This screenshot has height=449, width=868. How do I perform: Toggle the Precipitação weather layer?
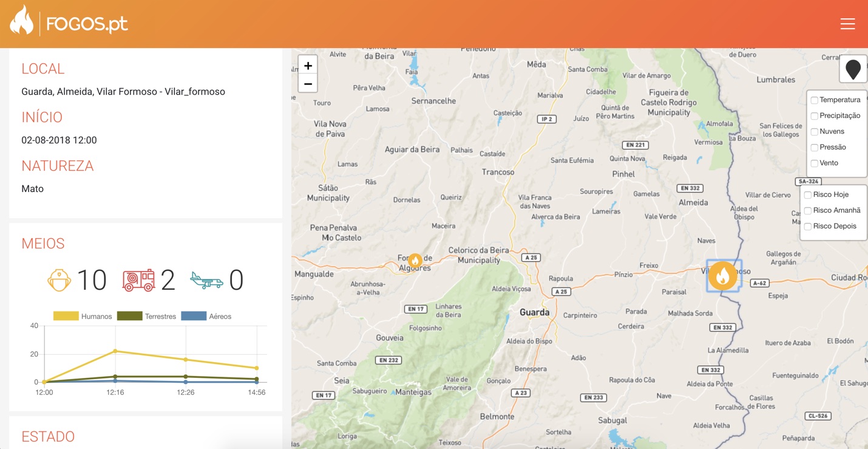coord(815,116)
